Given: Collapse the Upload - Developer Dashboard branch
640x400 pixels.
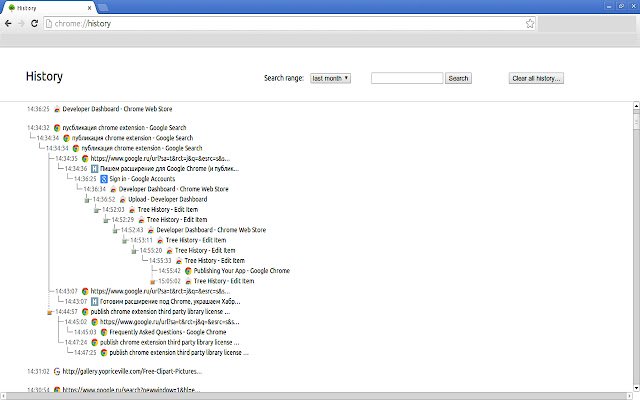Looking at the screenshot, I should [87, 200].
